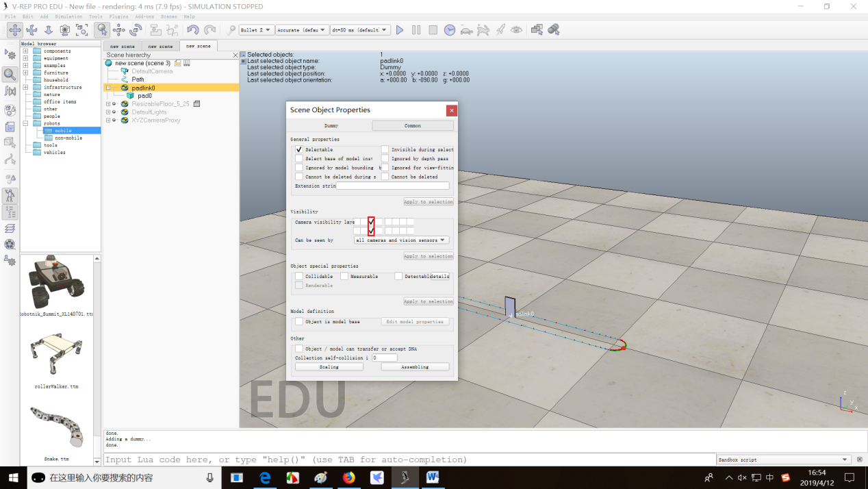This screenshot has width=868, height=489.
Task: Select the camera rotate tool
Action: (x=31, y=30)
